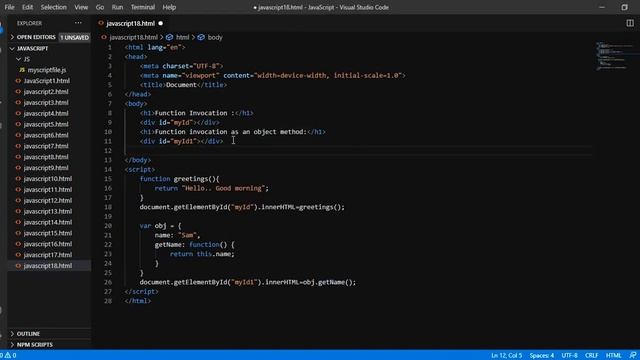Expand the NPM Scripts section
640x360 pixels.
34,344
